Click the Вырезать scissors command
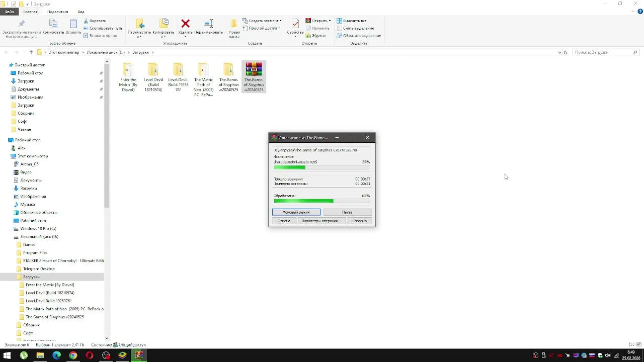Viewport: 644px width, 362px height. coord(95,21)
